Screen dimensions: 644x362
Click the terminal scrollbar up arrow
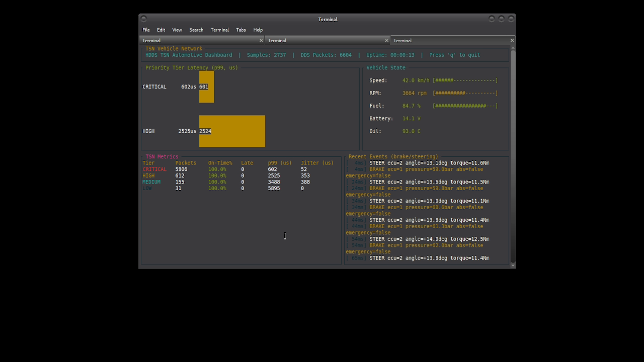[x=513, y=48]
